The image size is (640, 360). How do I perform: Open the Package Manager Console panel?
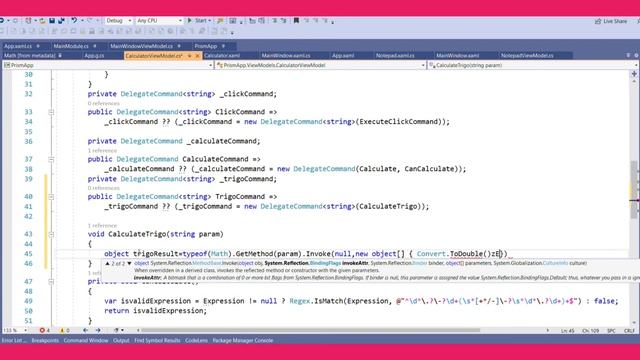coord(243,340)
